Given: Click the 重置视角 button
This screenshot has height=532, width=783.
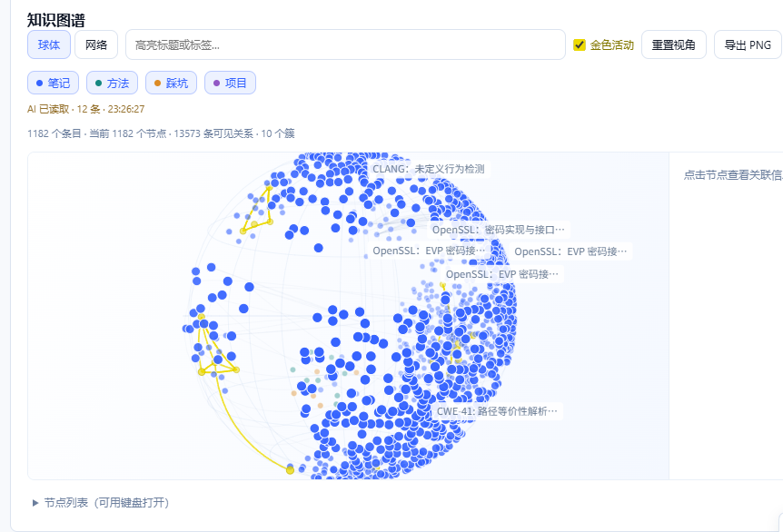Looking at the screenshot, I should (674, 44).
